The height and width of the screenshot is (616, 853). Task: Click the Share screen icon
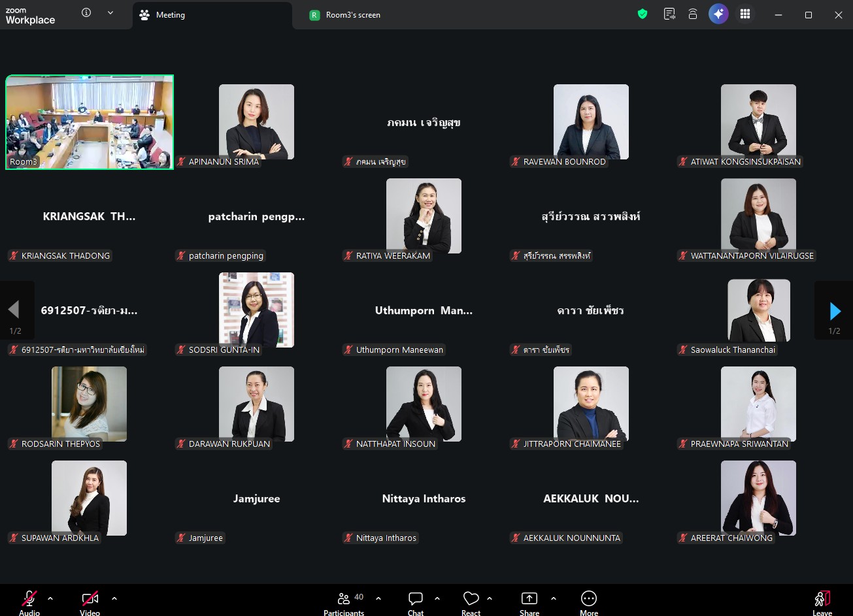(529, 601)
